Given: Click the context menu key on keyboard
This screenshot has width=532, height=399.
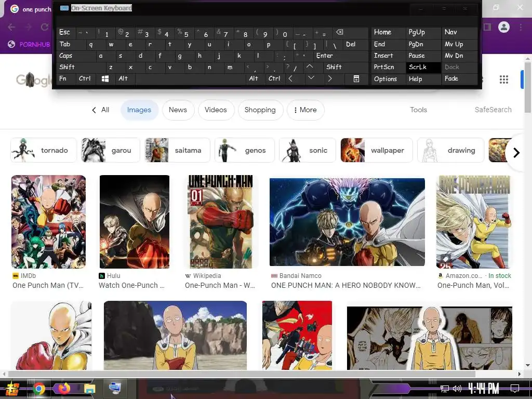Looking at the screenshot, I should coord(356,79).
